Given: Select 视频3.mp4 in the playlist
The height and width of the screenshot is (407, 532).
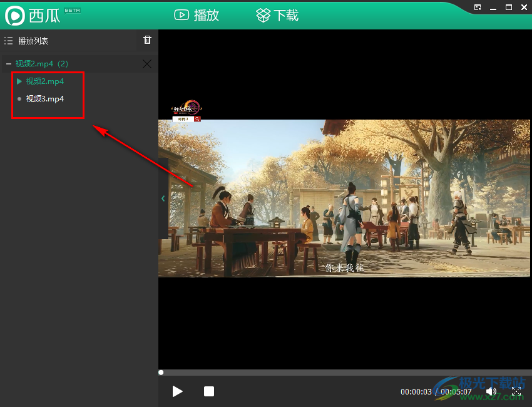Looking at the screenshot, I should (x=45, y=99).
